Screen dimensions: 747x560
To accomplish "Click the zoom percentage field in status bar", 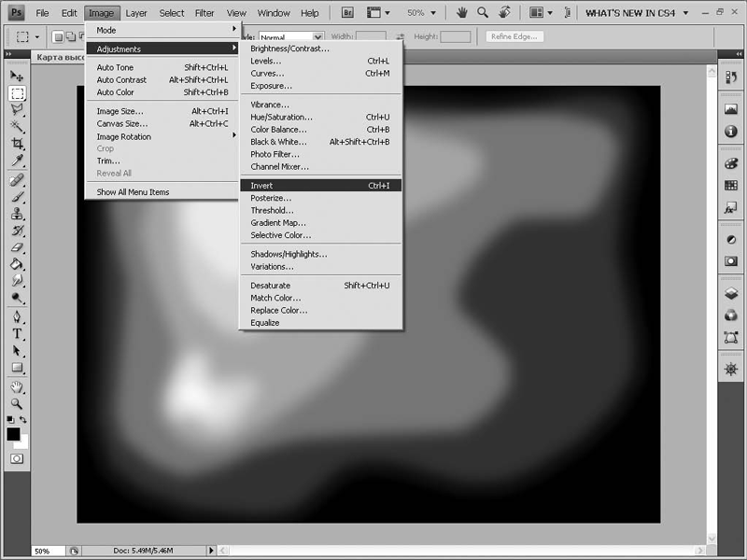I will (48, 551).
